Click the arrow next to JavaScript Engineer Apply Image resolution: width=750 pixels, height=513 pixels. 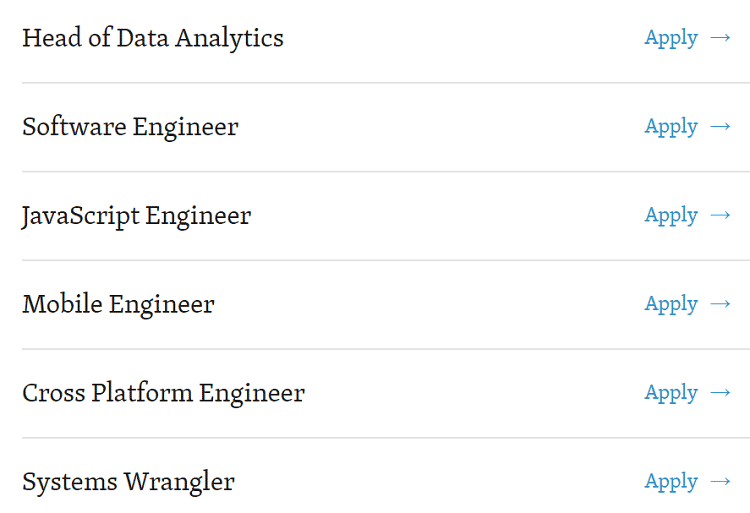[x=720, y=216]
